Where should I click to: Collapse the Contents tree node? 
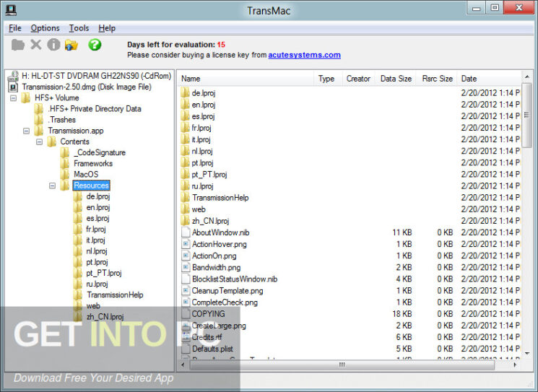click(x=40, y=142)
